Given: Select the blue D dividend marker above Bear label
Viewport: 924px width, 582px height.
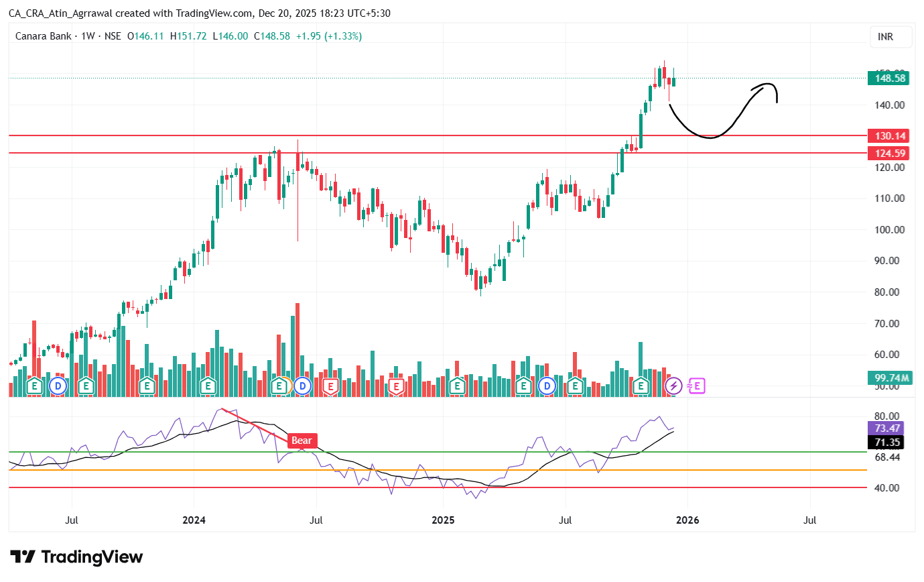Looking at the screenshot, I should point(302,386).
